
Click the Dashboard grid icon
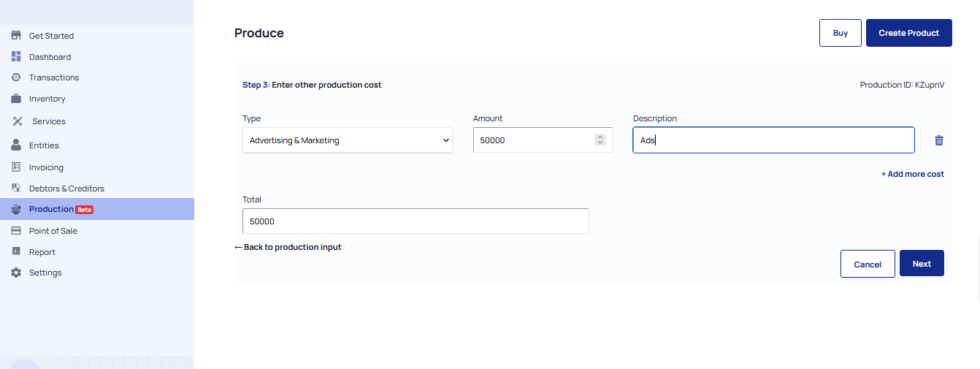16,57
